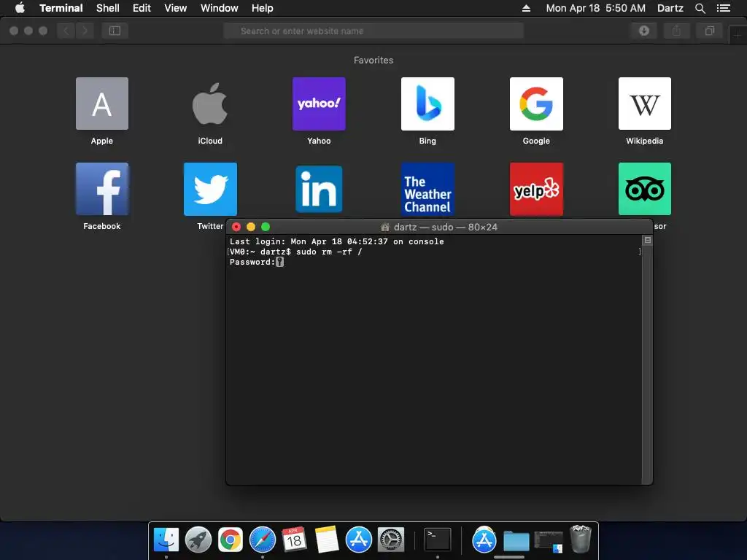Click the 'sudo rm -rf /' command line text
Image resolution: width=747 pixels, height=560 pixels.
(329, 252)
